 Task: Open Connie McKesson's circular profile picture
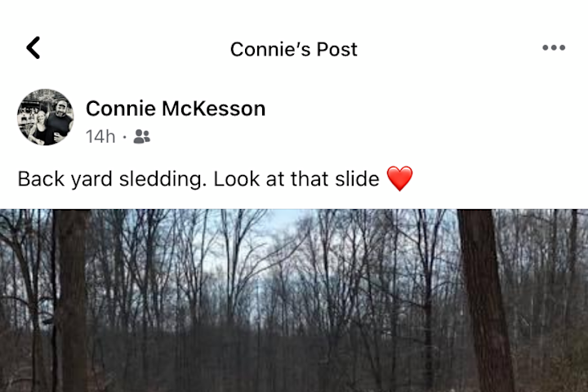pyautogui.click(x=46, y=117)
